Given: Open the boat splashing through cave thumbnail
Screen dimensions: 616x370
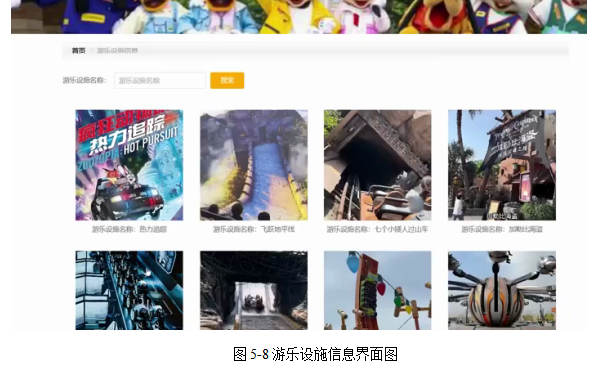Looking at the screenshot, I should pyautogui.click(x=254, y=290).
